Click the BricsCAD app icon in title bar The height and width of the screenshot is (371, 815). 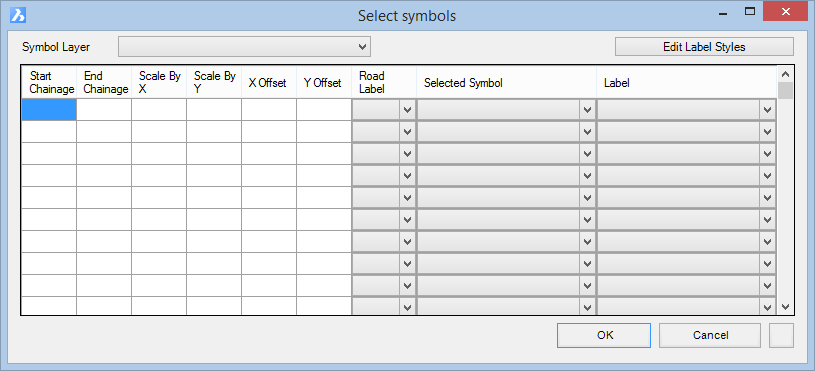[x=18, y=16]
